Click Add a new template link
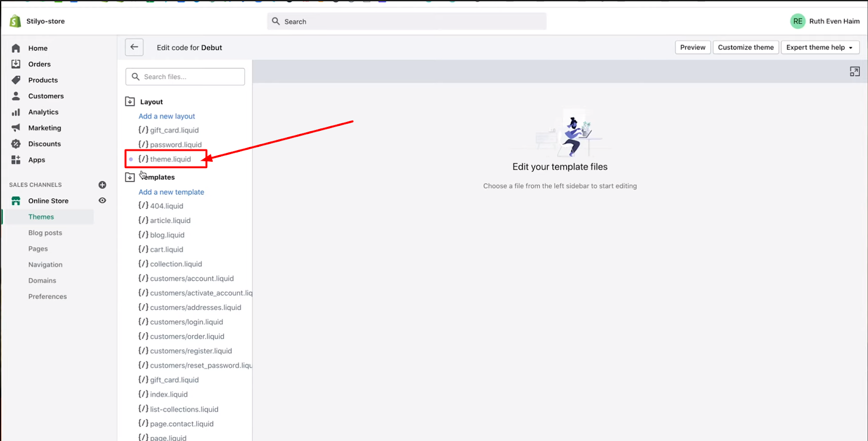The height and width of the screenshot is (441, 868). (171, 192)
